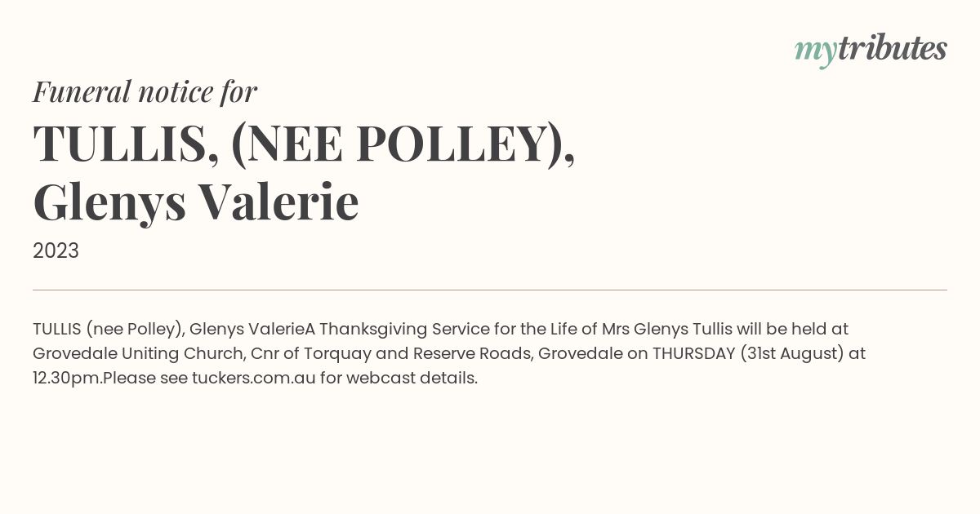Viewport: 980px width, 514px height.
Task: Select "THURSDAY (31st August)" date text
Action: coord(749,354)
